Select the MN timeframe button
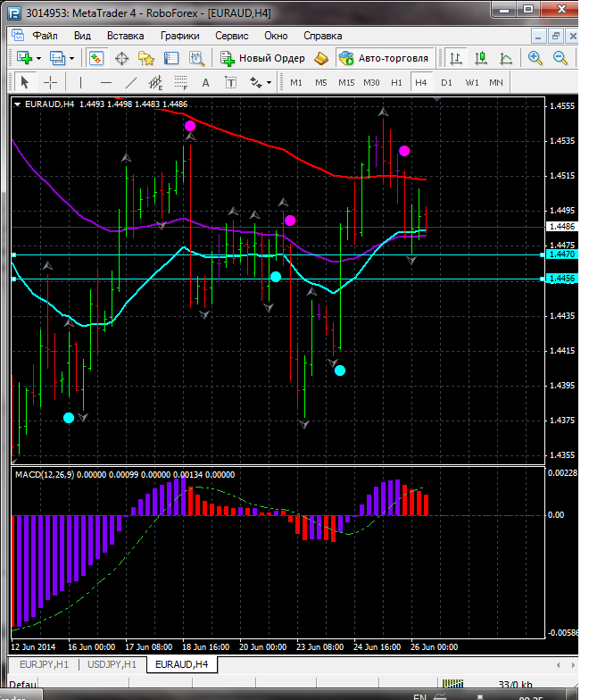Screen dimensions: 589x700 click(496, 82)
